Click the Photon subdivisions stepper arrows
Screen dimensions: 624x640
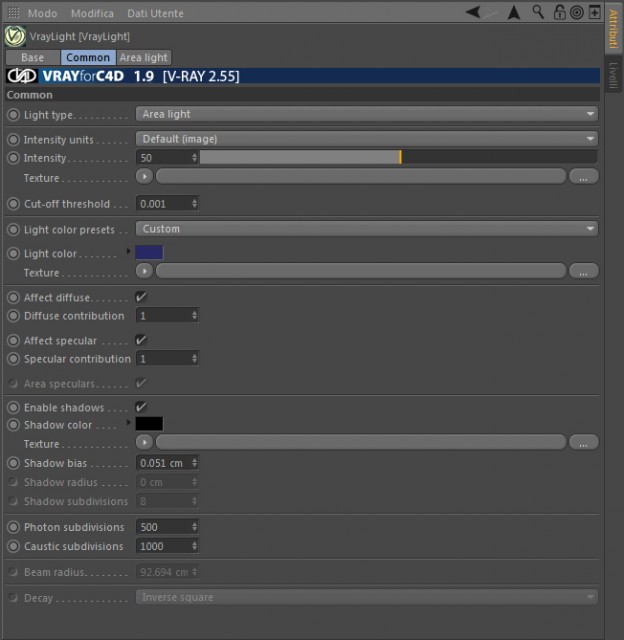[x=194, y=527]
